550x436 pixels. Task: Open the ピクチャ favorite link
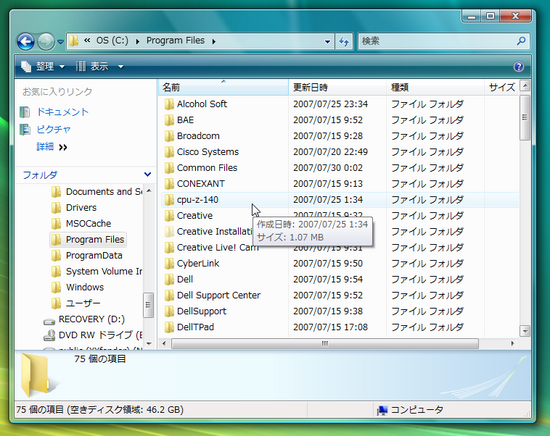click(x=53, y=129)
